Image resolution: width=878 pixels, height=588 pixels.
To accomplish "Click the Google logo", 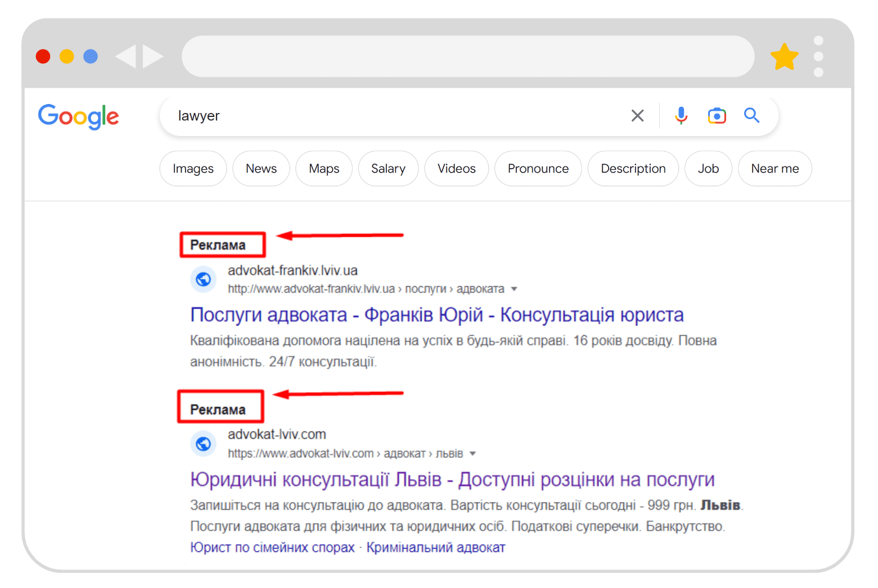I will tap(78, 116).
